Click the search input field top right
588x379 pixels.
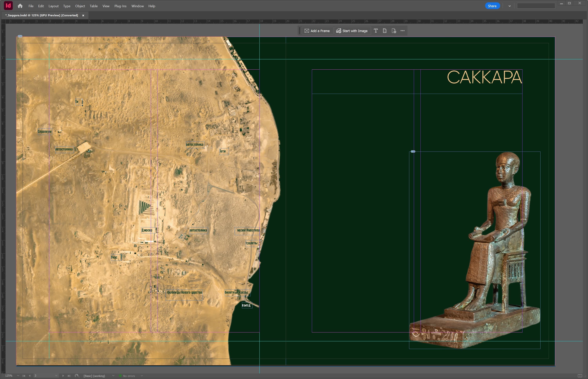coord(536,6)
